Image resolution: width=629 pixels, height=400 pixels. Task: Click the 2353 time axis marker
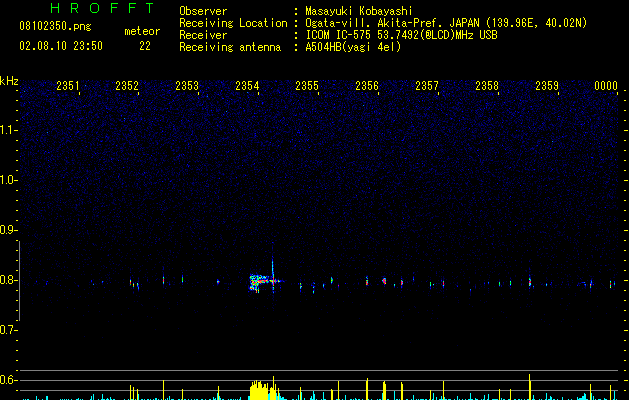click(x=187, y=86)
